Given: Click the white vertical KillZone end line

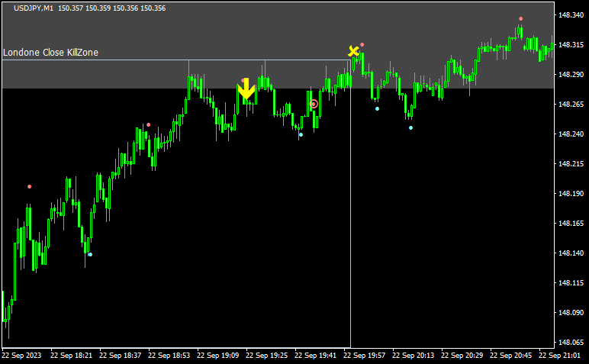Looking at the screenshot, I should tap(350, 229).
